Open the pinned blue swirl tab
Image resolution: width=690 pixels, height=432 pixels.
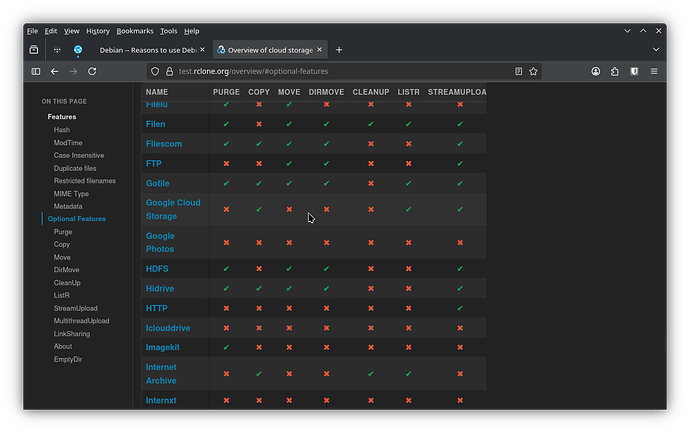coord(78,50)
